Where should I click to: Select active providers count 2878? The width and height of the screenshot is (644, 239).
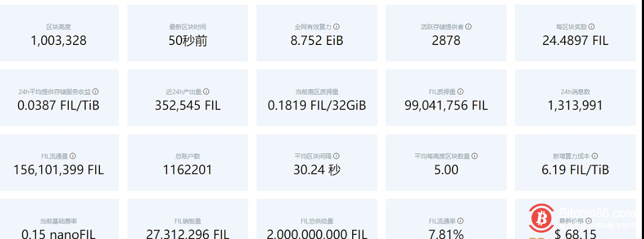pyautogui.click(x=446, y=41)
